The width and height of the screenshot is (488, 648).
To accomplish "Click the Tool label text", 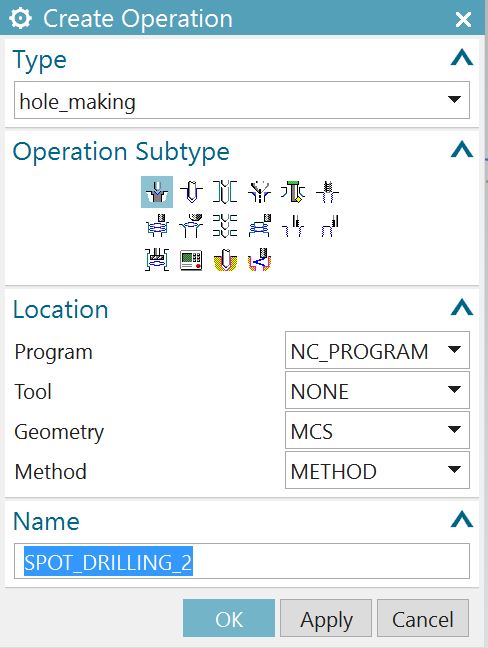I will [x=33, y=391].
